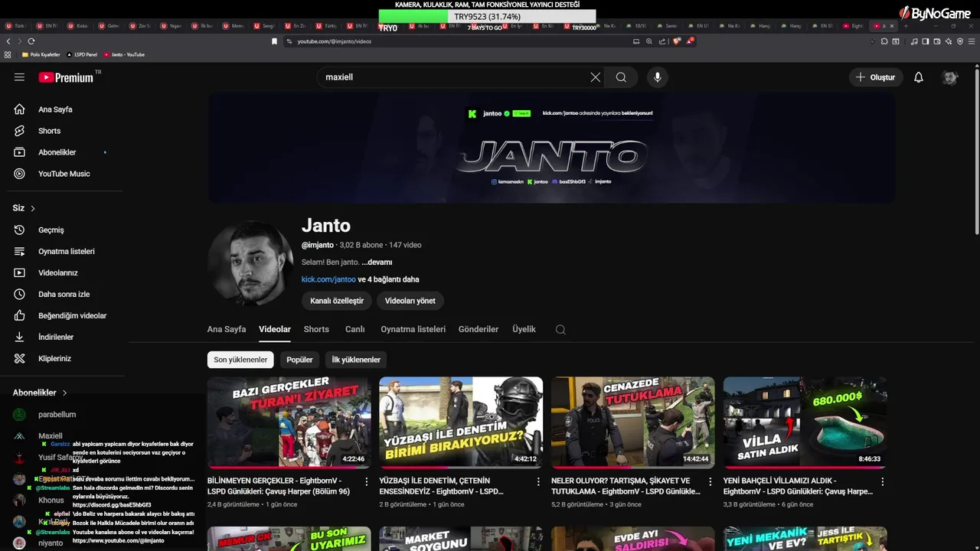Open the Oynatma listeleri channel tab
The width and height of the screenshot is (980, 551).
413,329
